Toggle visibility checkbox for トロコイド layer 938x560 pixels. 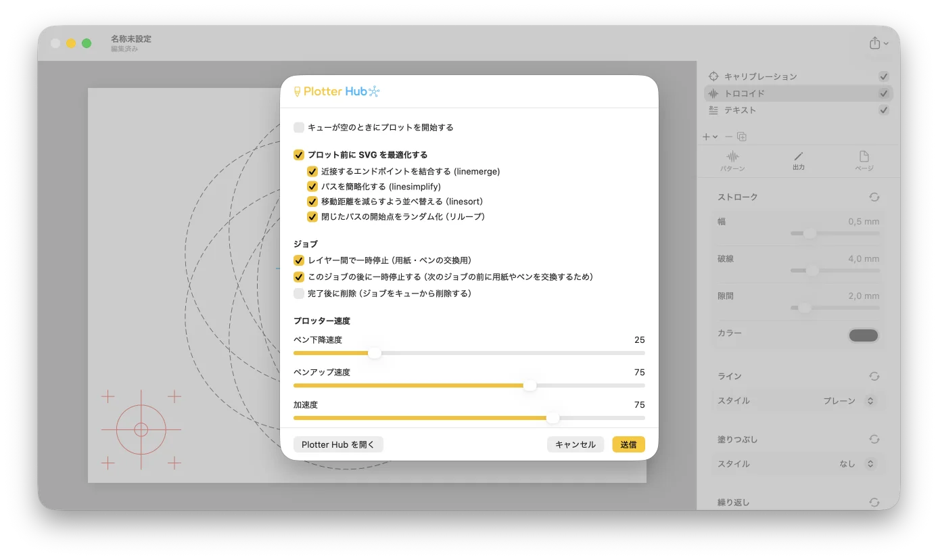click(x=884, y=93)
